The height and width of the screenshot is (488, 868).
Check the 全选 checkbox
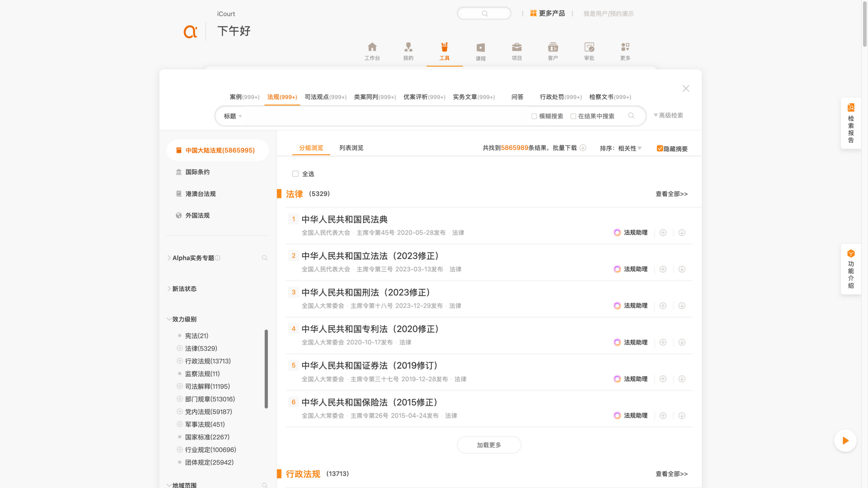tap(295, 174)
